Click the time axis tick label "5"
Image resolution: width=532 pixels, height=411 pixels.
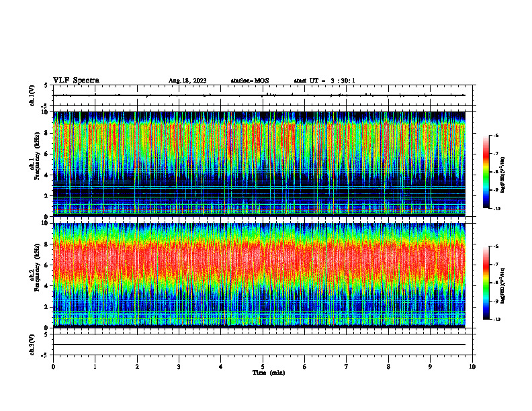pyautogui.click(x=263, y=367)
